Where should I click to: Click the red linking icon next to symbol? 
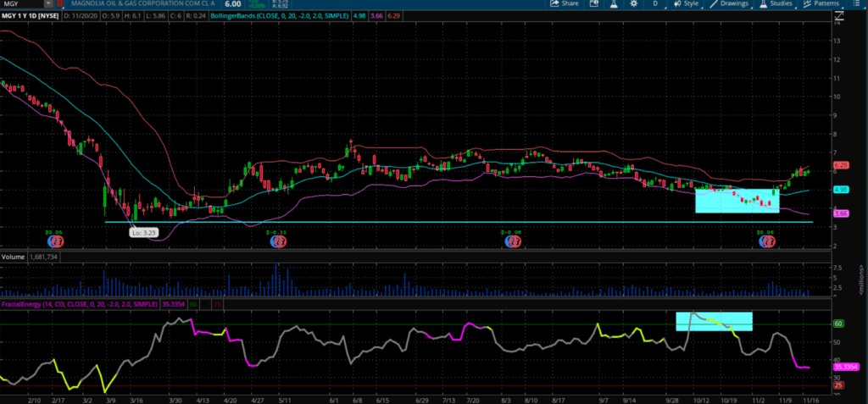58,3
